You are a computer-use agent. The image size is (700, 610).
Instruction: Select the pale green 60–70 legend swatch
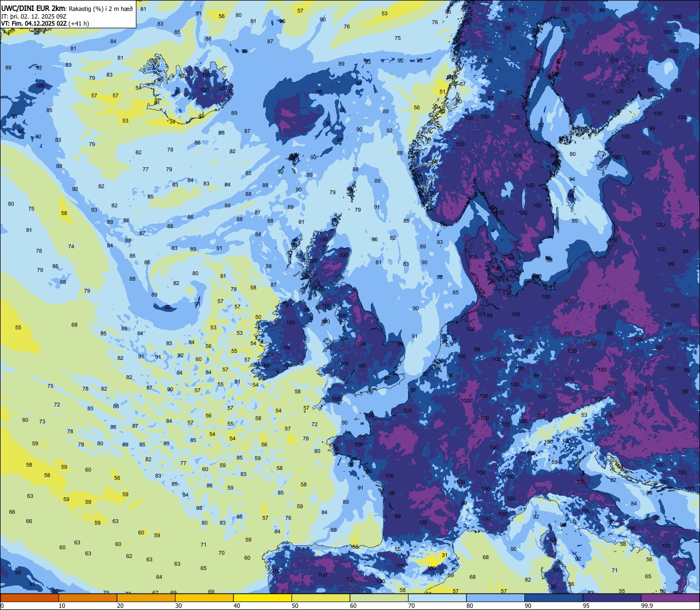pos(379,598)
